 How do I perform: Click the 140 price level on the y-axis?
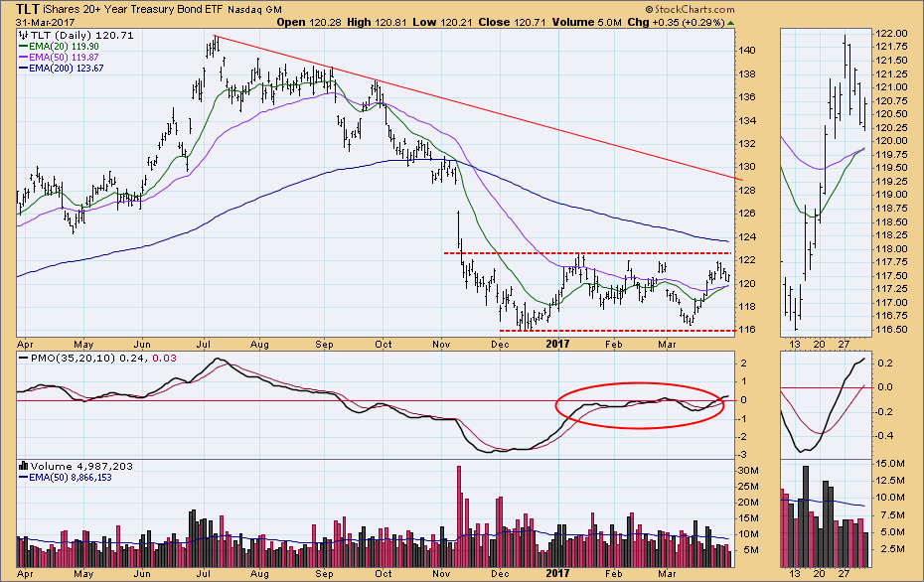(x=747, y=51)
